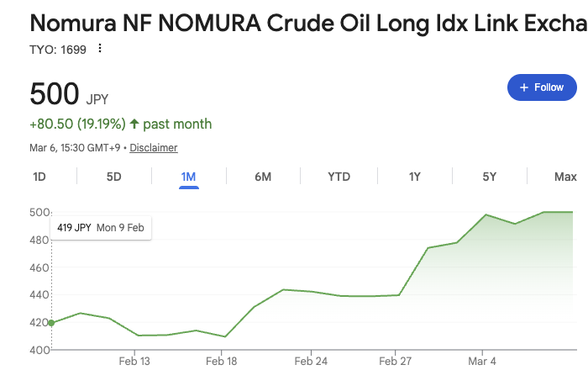Click the 500 JPY current price

pyautogui.click(x=55, y=93)
